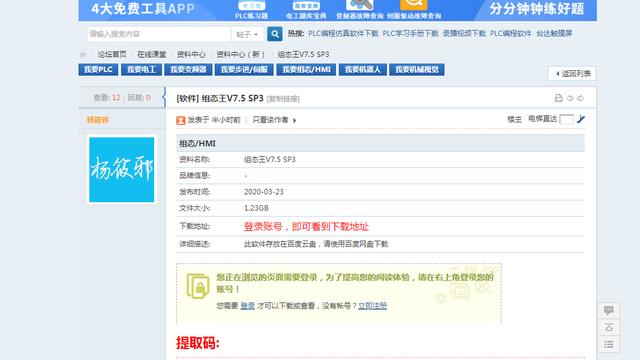
Task: Click hot search PLC学习手册下载
Action: pyautogui.click(x=410, y=33)
